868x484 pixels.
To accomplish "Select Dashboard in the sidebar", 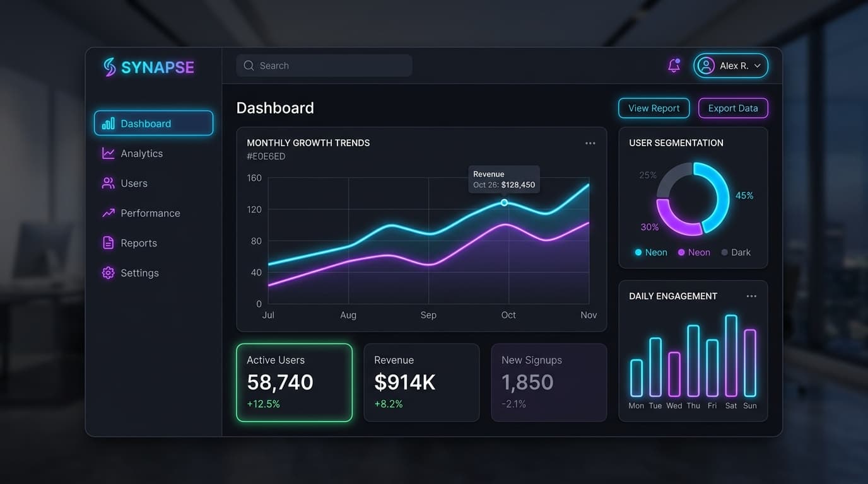I will point(153,124).
